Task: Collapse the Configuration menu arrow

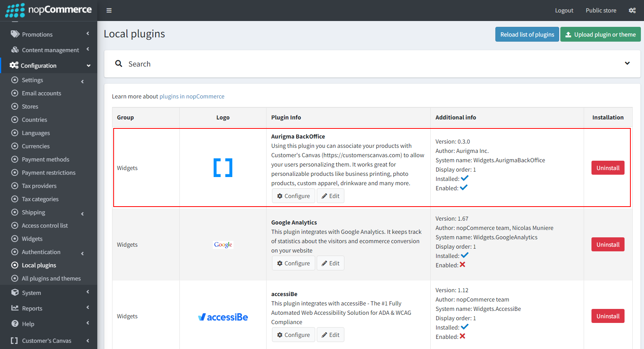Action: (89, 65)
